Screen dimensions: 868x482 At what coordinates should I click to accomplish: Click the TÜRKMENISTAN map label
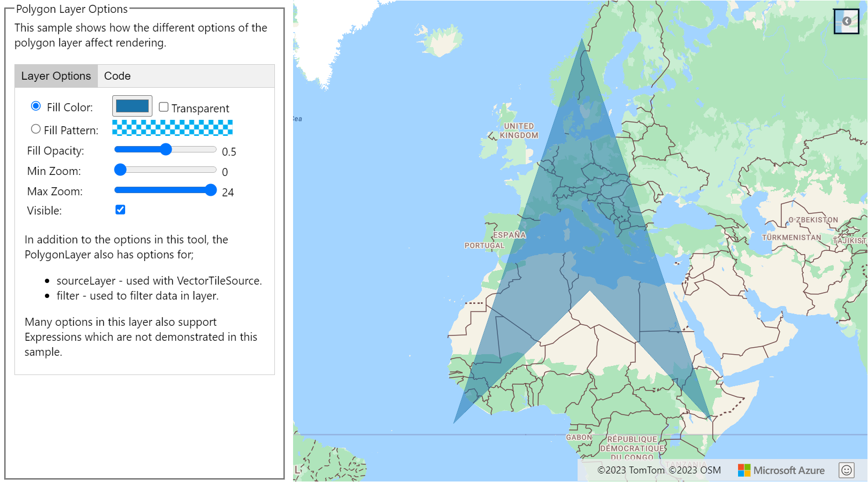point(792,238)
